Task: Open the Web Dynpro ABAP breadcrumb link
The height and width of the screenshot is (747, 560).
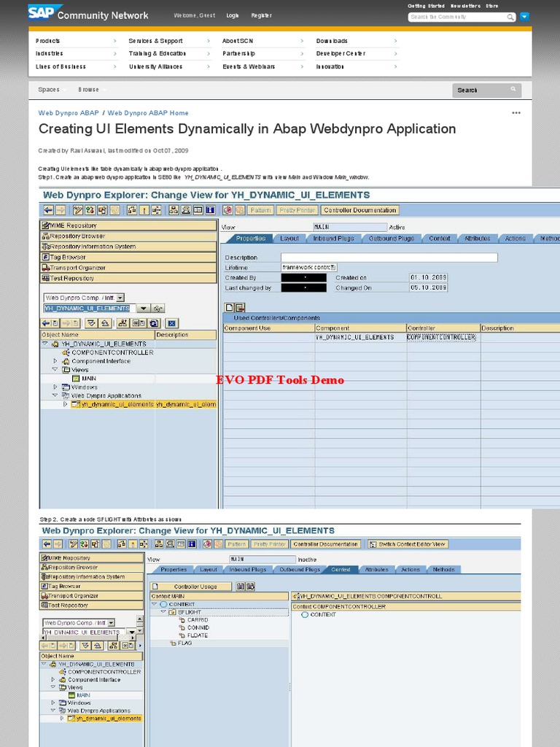Action: tap(69, 113)
